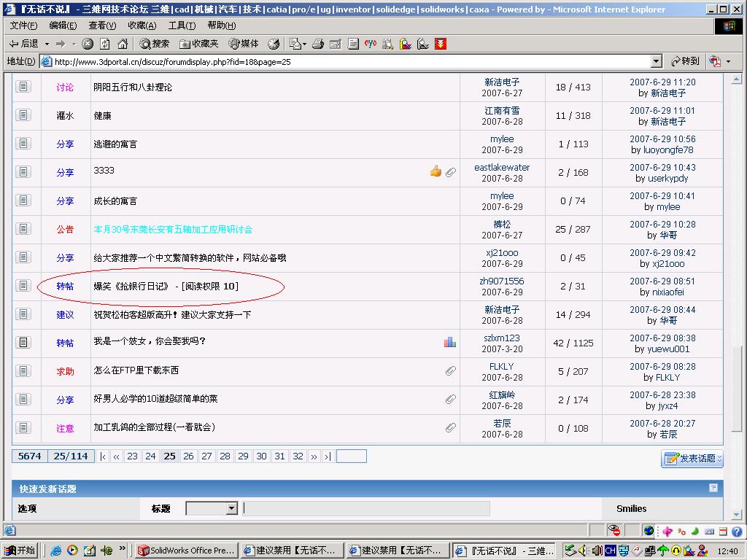Viewport: 747px width, 560px height.
Task: Click the thumbs-up icon on the 3333 thread
Action: pyautogui.click(x=436, y=171)
